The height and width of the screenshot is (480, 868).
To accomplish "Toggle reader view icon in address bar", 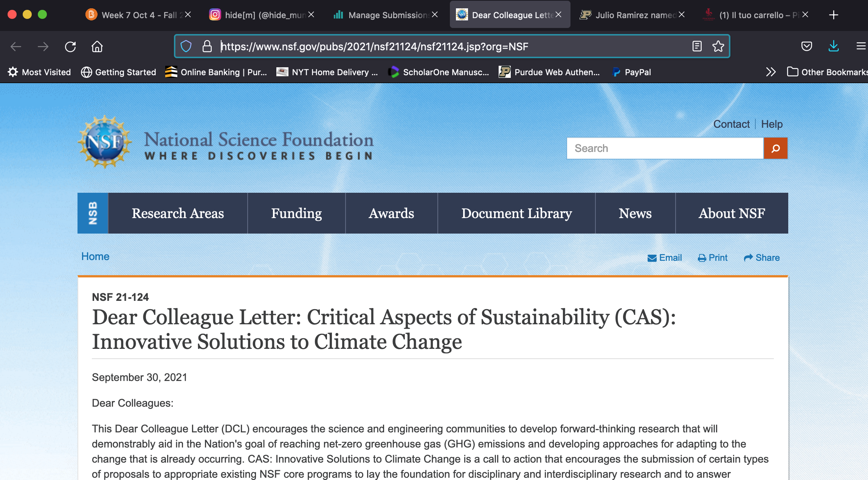I will (697, 46).
